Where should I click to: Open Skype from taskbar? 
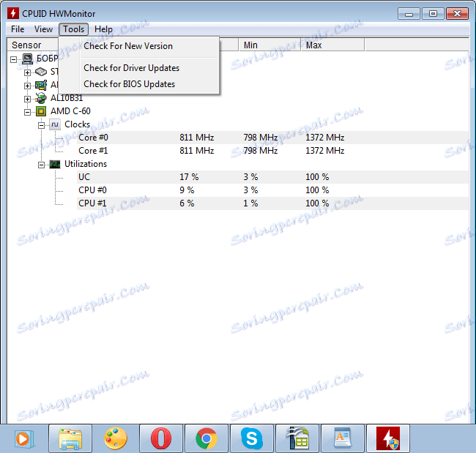(x=252, y=439)
